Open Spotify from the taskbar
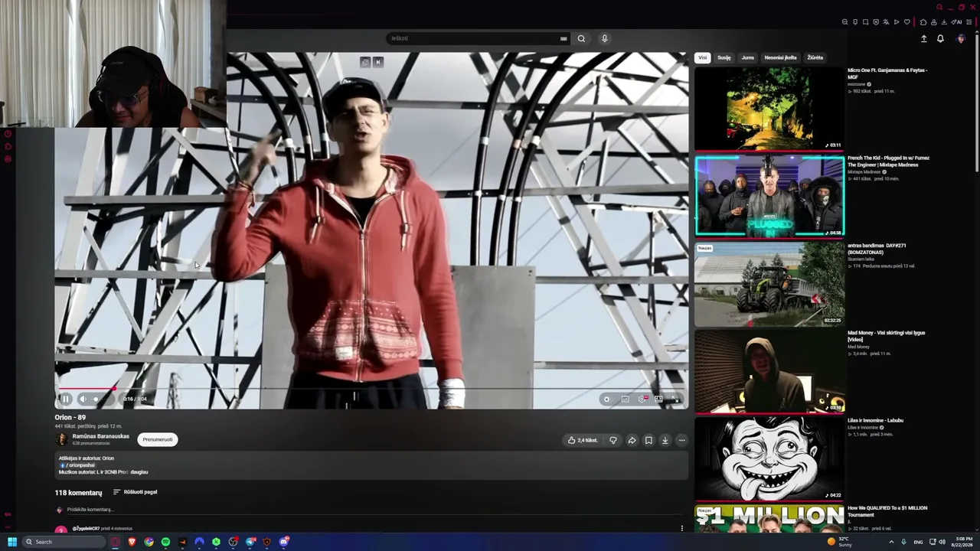This screenshot has height=551, width=980. click(165, 542)
